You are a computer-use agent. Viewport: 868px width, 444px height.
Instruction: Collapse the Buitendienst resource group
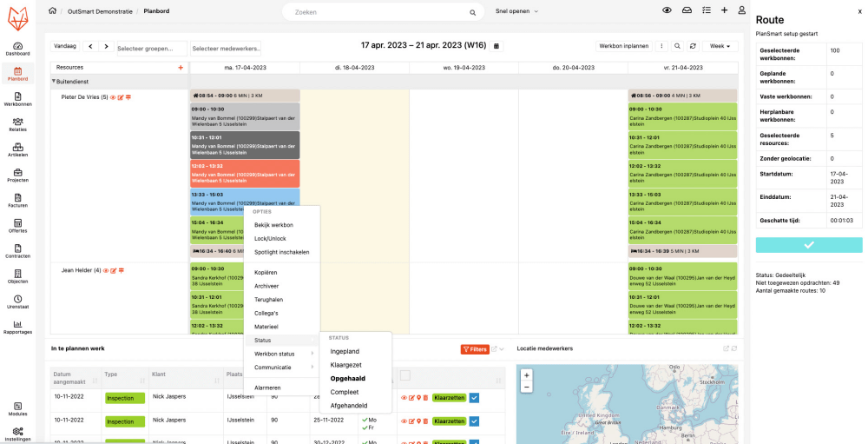(54, 81)
